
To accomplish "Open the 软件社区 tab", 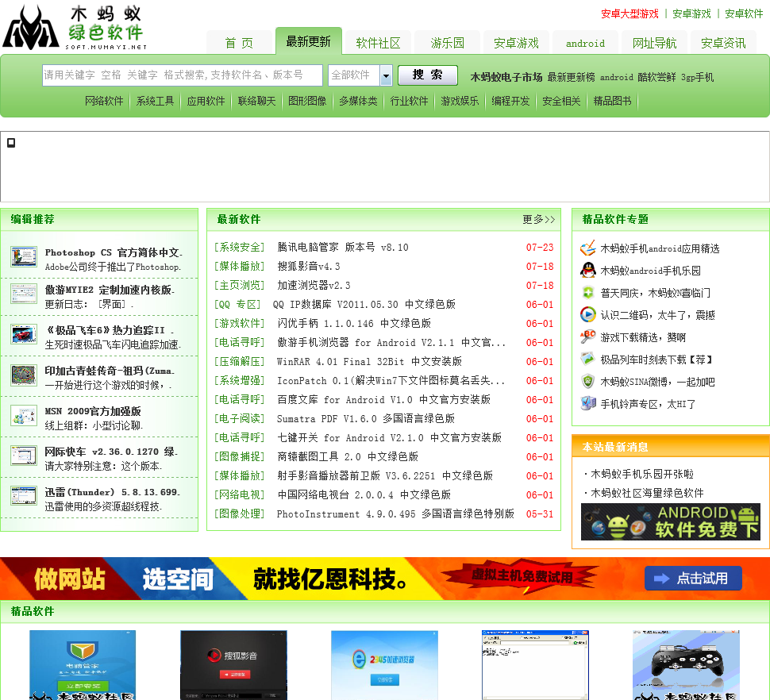I will 378,43.
